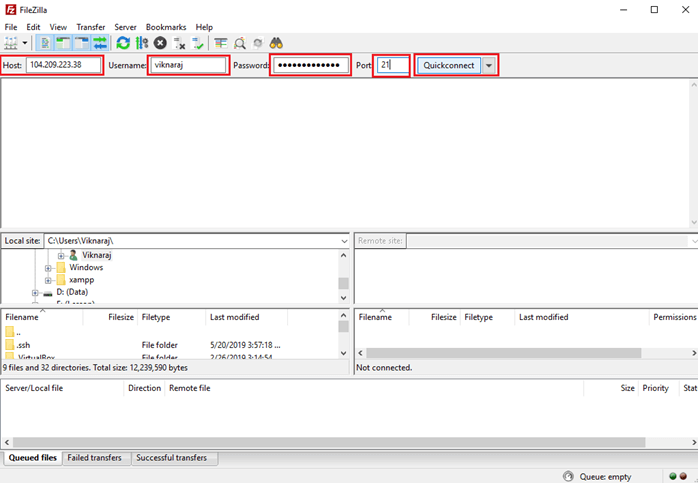Expand the D: (Data) drive node

(35, 293)
